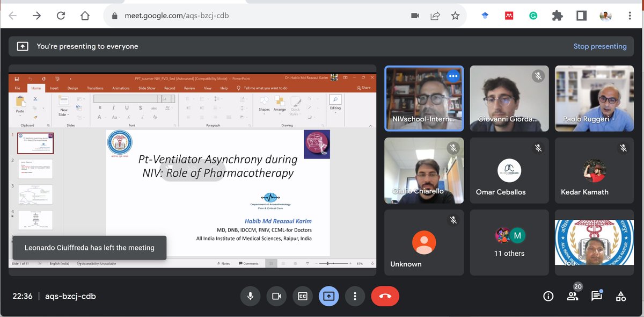This screenshot has height=317, width=644.
Task: Click Giovanni Giorda's muted microphone icon
Action: coord(538,76)
